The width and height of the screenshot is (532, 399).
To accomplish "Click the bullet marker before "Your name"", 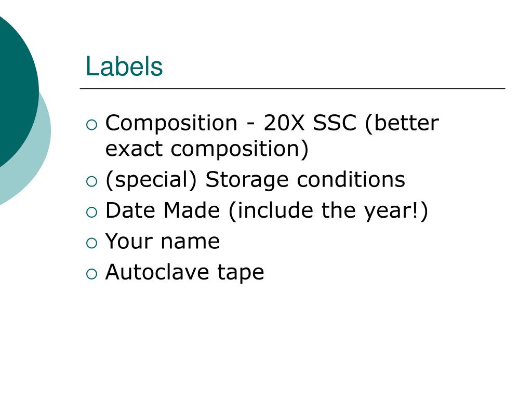I will (91, 243).
